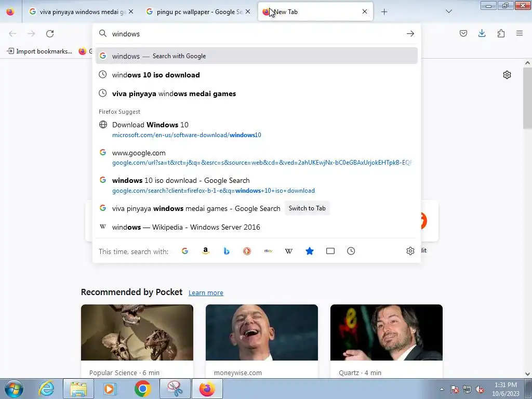Click the network tray icon

(x=467, y=390)
